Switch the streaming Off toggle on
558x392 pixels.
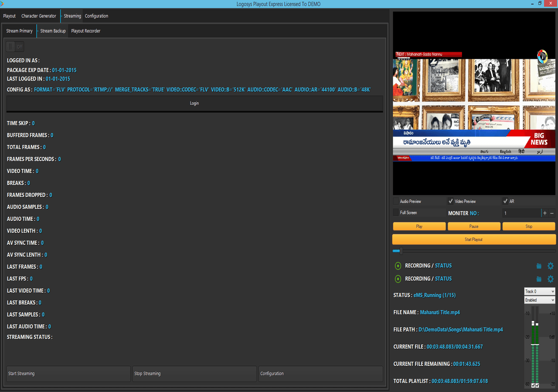tap(15, 47)
